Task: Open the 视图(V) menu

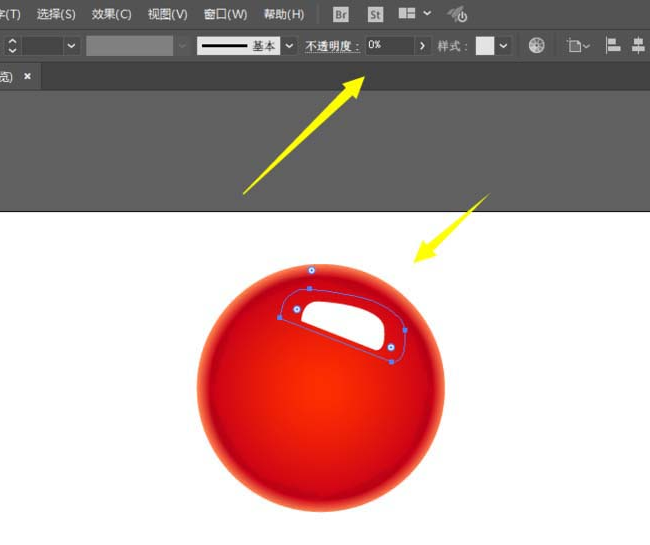Action: coord(167,15)
